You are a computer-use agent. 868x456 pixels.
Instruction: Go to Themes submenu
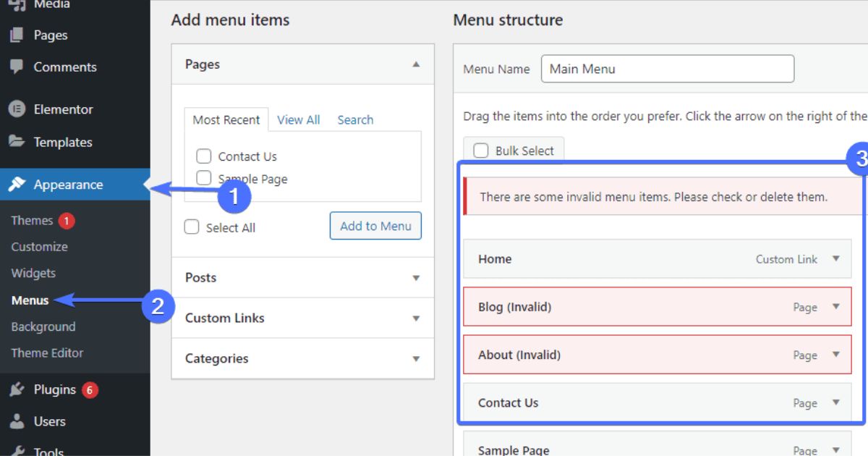32,221
